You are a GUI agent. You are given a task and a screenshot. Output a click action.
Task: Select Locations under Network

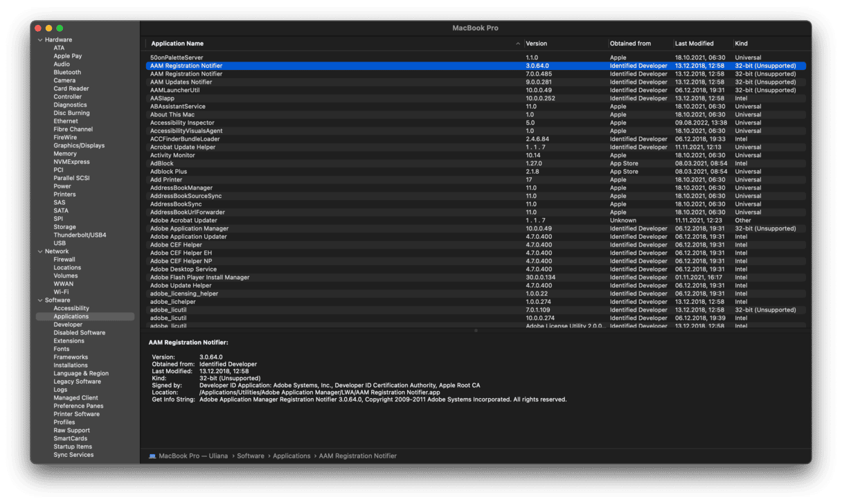pos(67,268)
